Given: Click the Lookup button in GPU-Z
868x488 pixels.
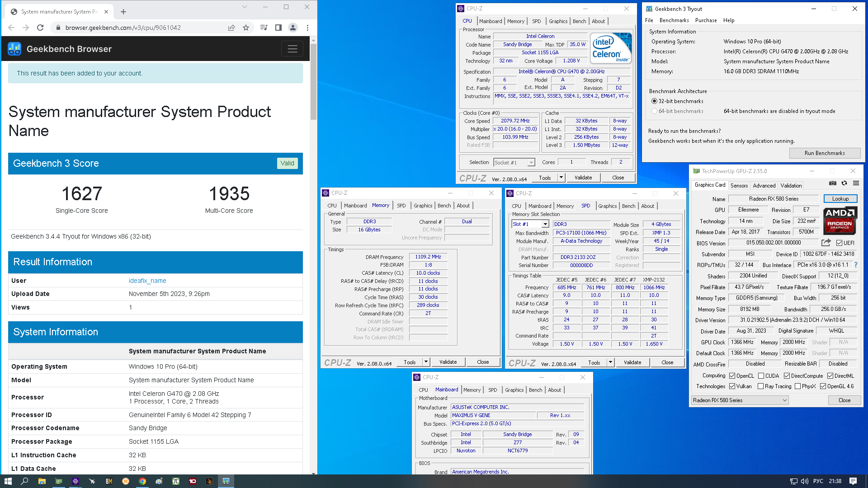Looking at the screenshot, I should [840, 199].
